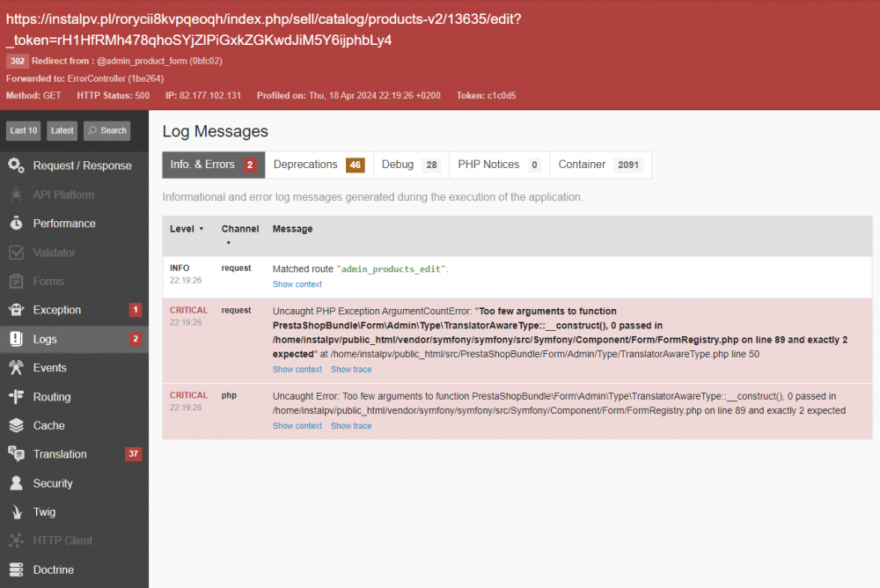880x588 pixels.
Task: Switch to Info. & Errors tab
Action: [213, 165]
